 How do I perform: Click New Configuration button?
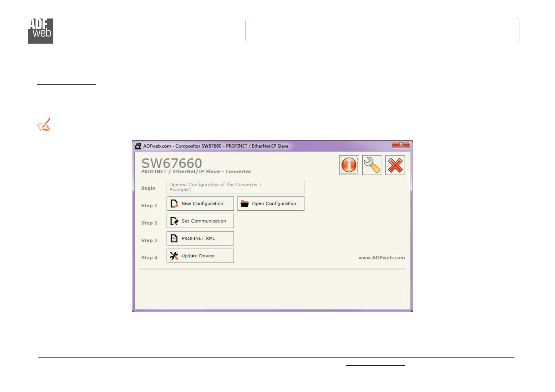pyautogui.click(x=200, y=203)
